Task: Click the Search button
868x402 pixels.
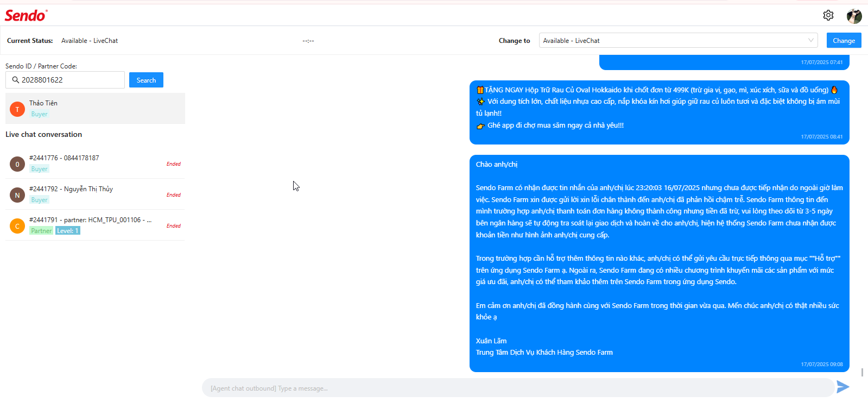Action: 146,80
